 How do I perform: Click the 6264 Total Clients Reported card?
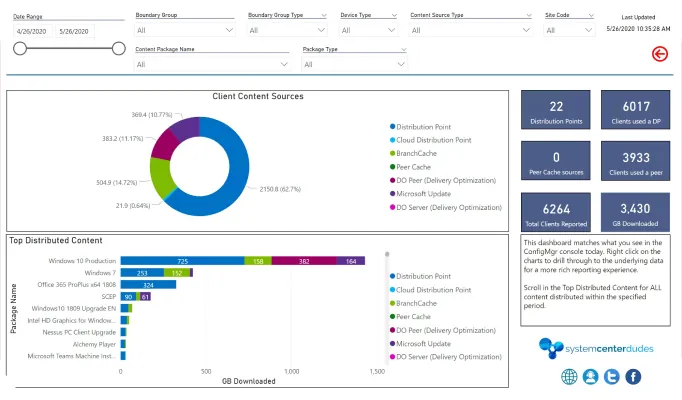tap(555, 212)
